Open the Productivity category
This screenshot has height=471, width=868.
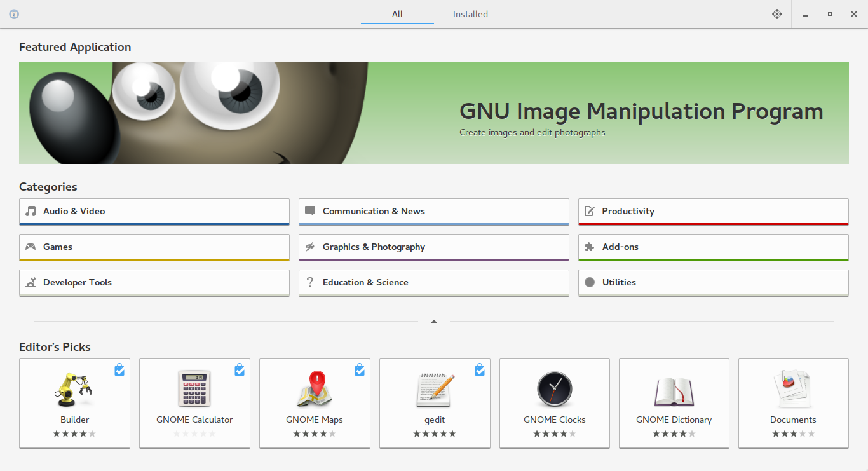(x=714, y=212)
